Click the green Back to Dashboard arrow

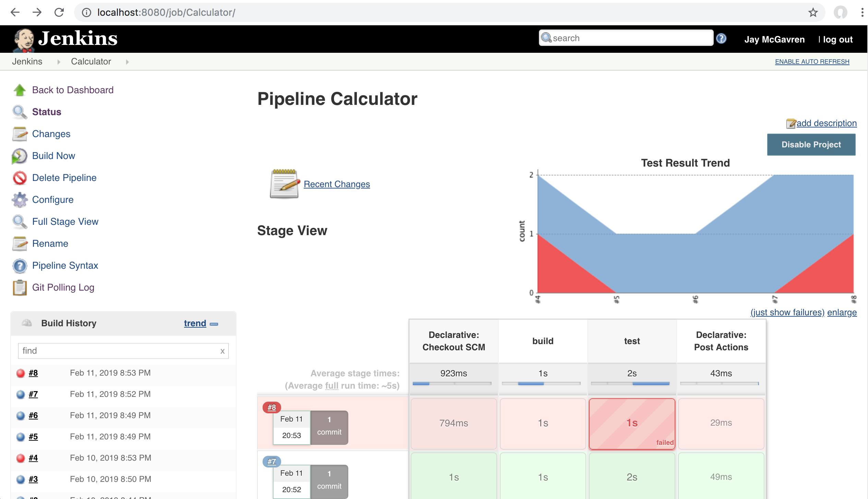click(x=20, y=90)
